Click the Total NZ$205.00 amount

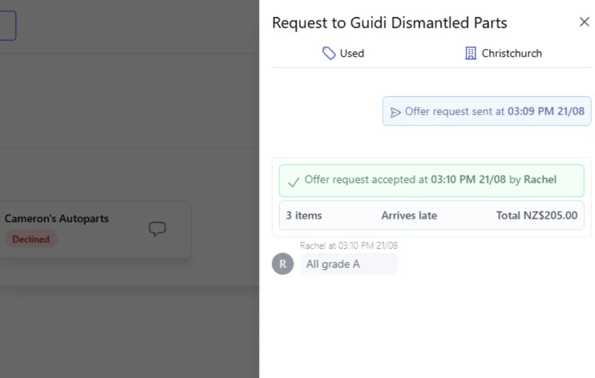coord(537,215)
